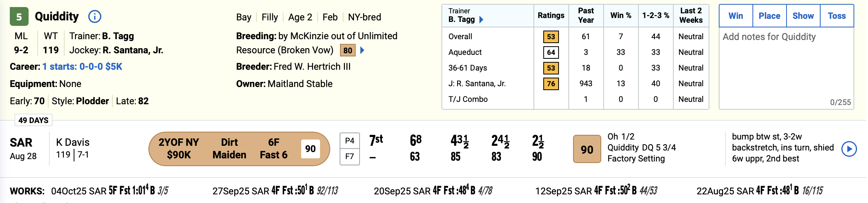Mark Quiddity as Win
Viewport: 868px width, 203px height.
click(736, 16)
